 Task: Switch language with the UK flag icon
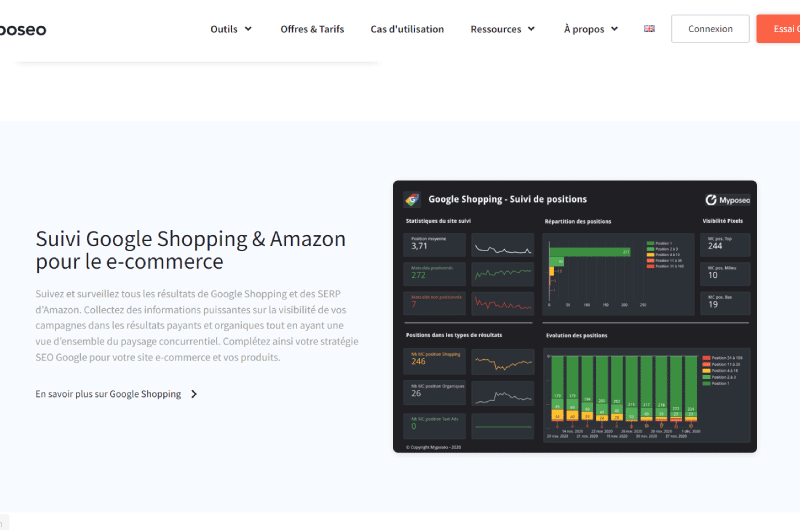(649, 29)
